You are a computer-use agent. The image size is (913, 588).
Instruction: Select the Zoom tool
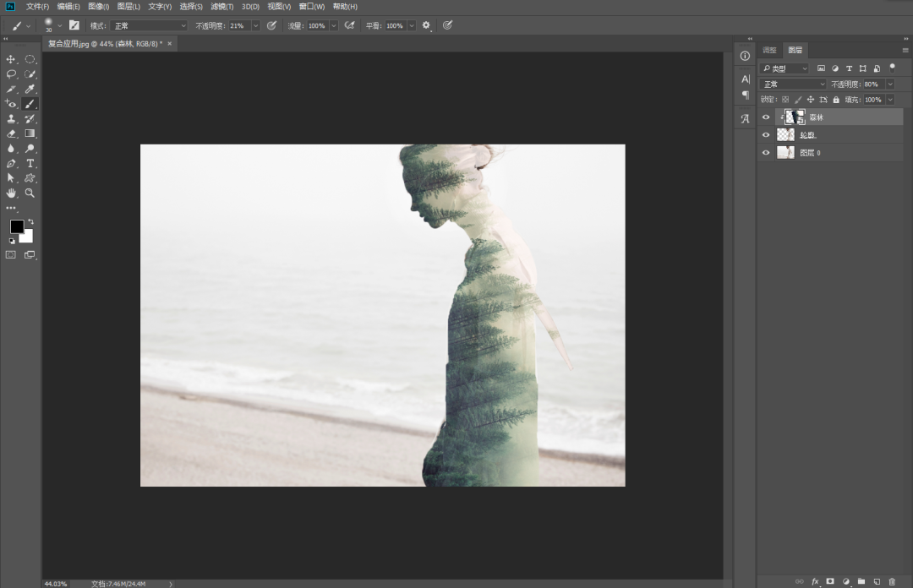(30, 193)
